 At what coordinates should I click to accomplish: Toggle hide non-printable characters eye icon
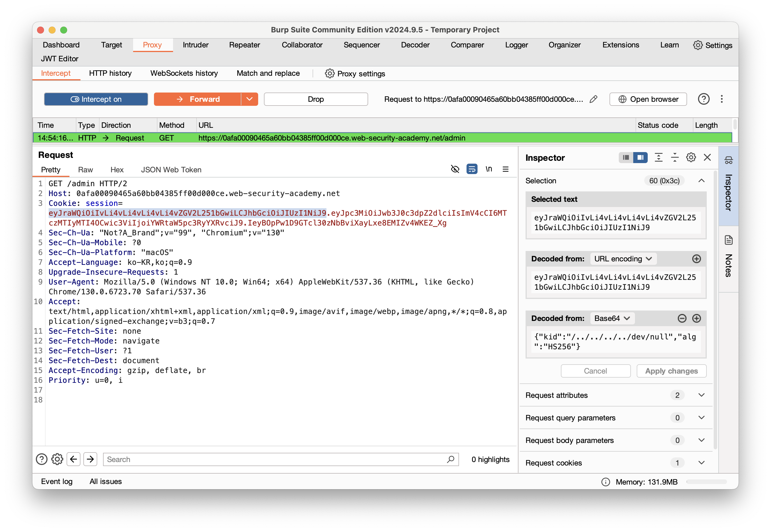[x=455, y=169]
